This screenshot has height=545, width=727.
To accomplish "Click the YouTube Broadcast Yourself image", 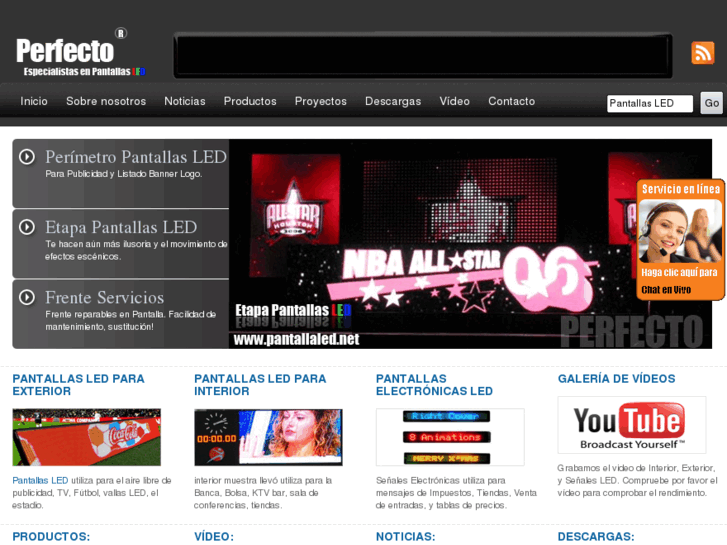I will (x=631, y=424).
